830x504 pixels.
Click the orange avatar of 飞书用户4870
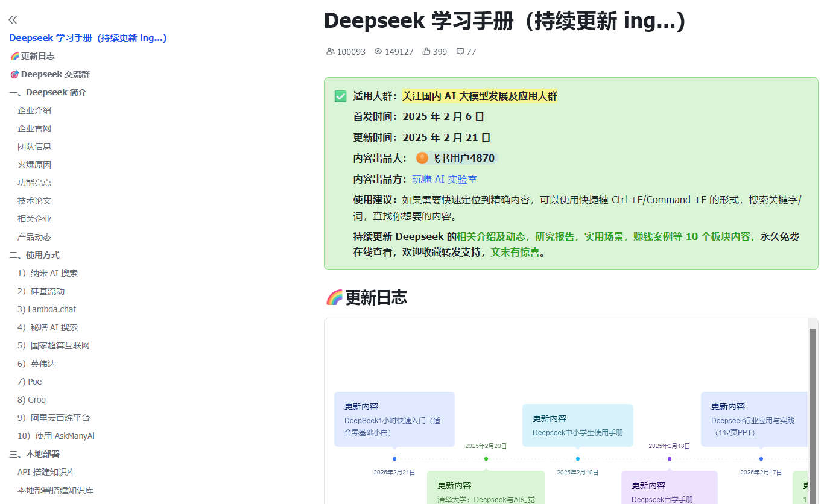422,159
